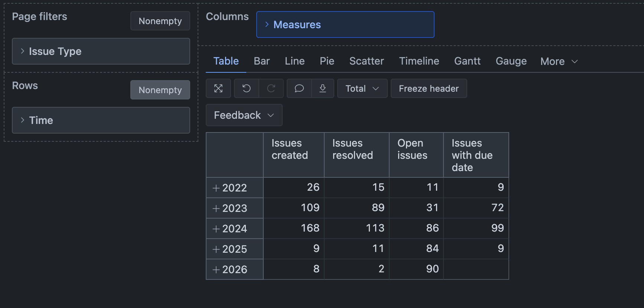Click the Issues created column header
Image resolution: width=644 pixels, height=308 pixels.
tap(290, 149)
